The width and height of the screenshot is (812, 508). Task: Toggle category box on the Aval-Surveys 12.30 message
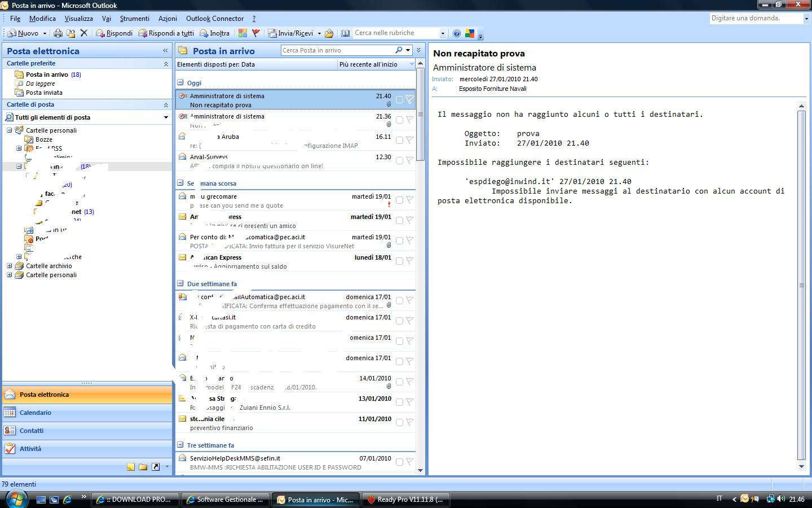click(x=399, y=160)
